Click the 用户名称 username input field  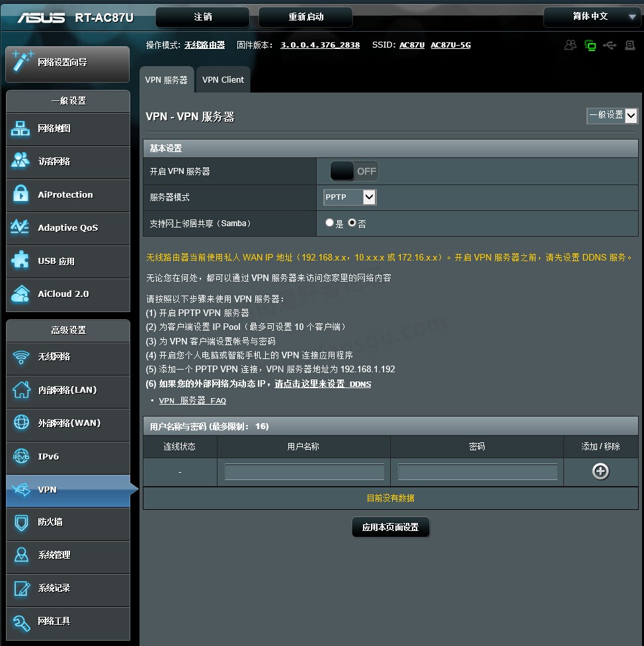305,471
